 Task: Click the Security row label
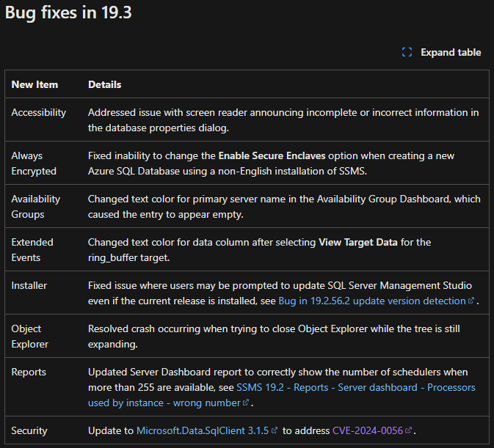coord(30,430)
